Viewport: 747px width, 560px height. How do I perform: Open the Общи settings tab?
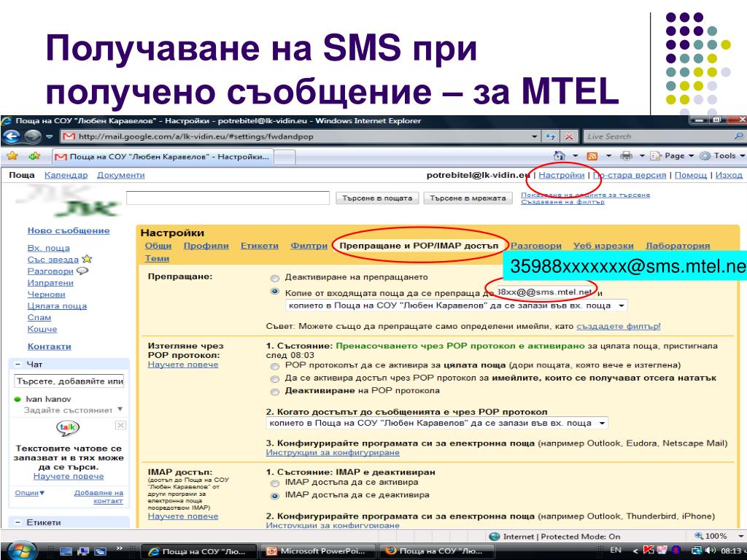point(158,246)
